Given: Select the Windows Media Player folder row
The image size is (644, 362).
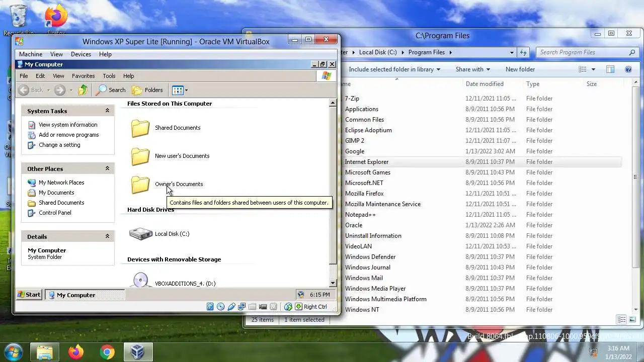Looking at the screenshot, I should [481, 289].
